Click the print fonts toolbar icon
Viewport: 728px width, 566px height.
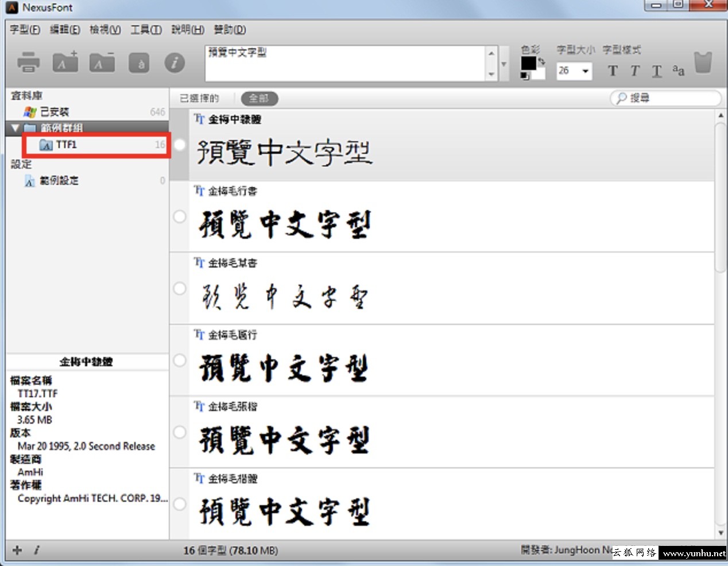click(x=28, y=62)
